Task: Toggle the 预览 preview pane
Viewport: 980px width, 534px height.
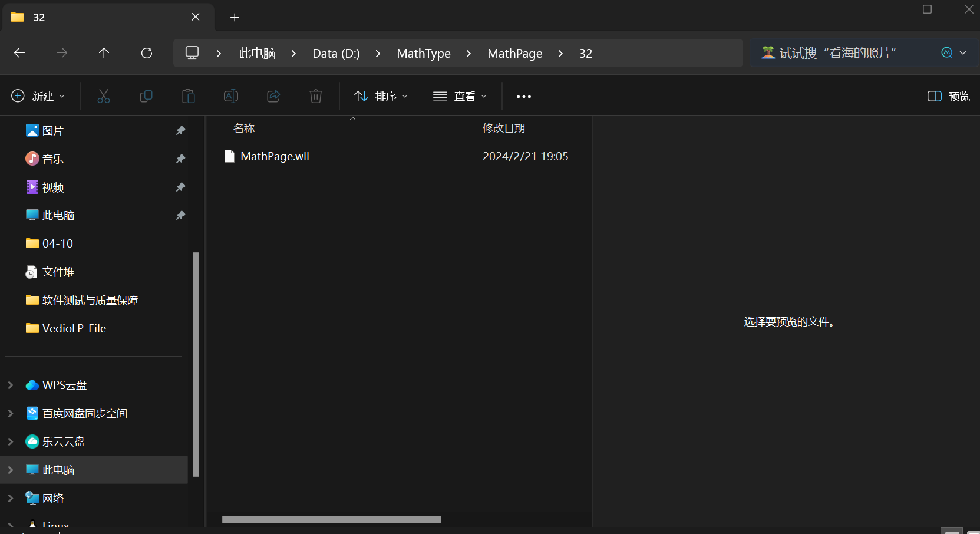Action: pos(949,96)
